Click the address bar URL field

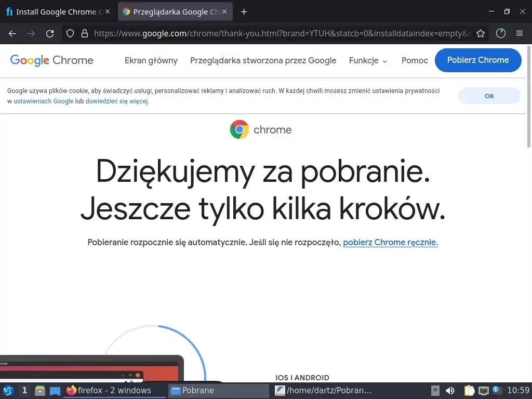click(x=282, y=33)
